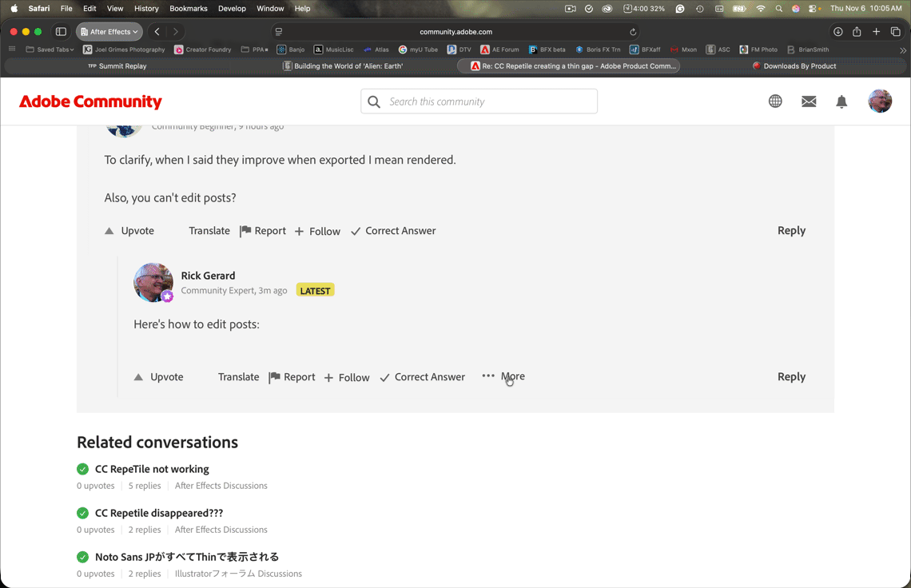Image resolution: width=911 pixels, height=588 pixels.
Task: Open Joel Grimes Photography bookmark
Action: point(125,50)
